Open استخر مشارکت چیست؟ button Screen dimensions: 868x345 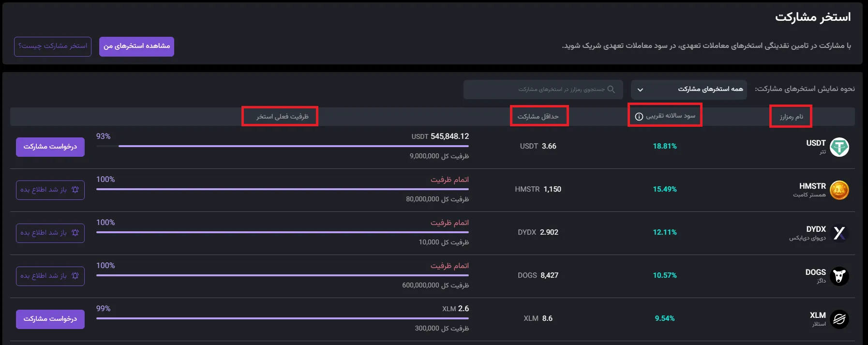(x=53, y=46)
